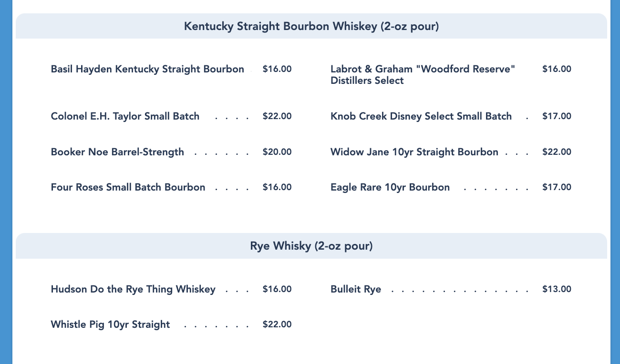Click the Kentucky Straight Bourbon Whiskey section header

(311, 26)
